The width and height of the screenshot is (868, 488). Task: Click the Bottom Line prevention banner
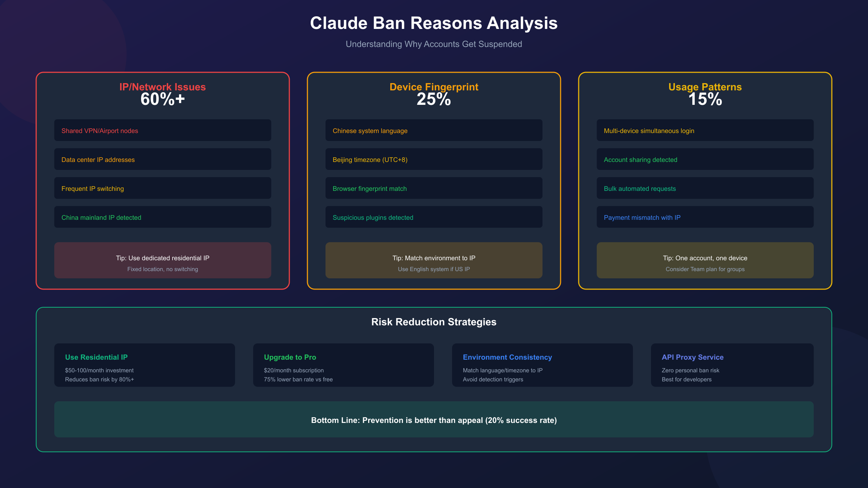pos(434,419)
